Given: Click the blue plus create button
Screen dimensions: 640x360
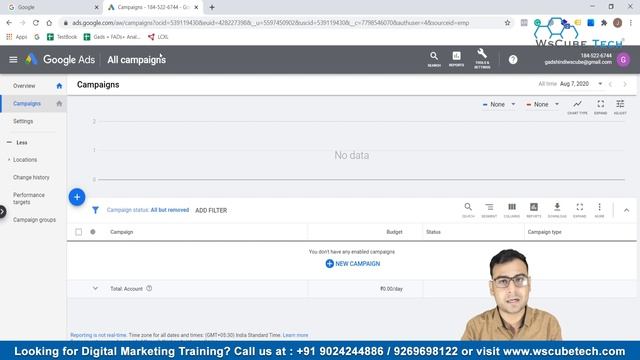Looking at the screenshot, I should 77,197.
